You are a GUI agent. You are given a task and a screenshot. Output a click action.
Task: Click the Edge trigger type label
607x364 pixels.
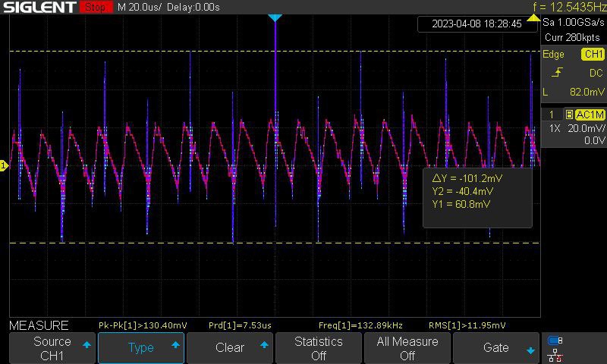[x=553, y=54]
